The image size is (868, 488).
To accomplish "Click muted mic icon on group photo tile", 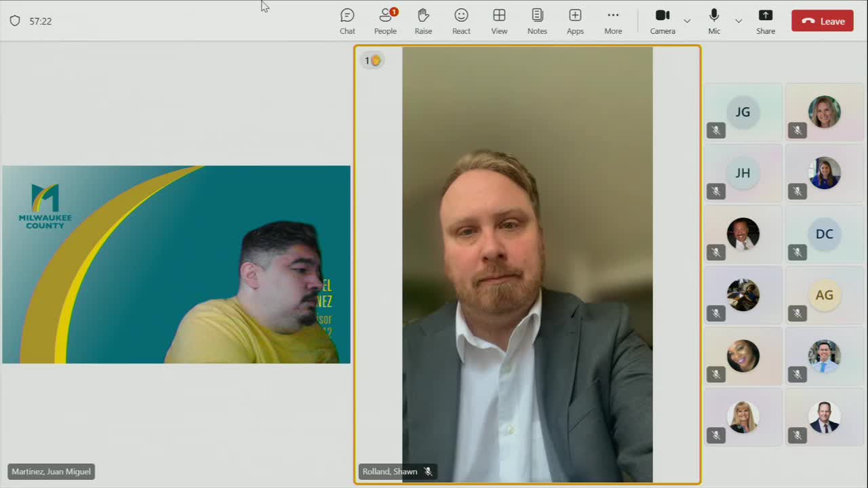I will pos(716,313).
